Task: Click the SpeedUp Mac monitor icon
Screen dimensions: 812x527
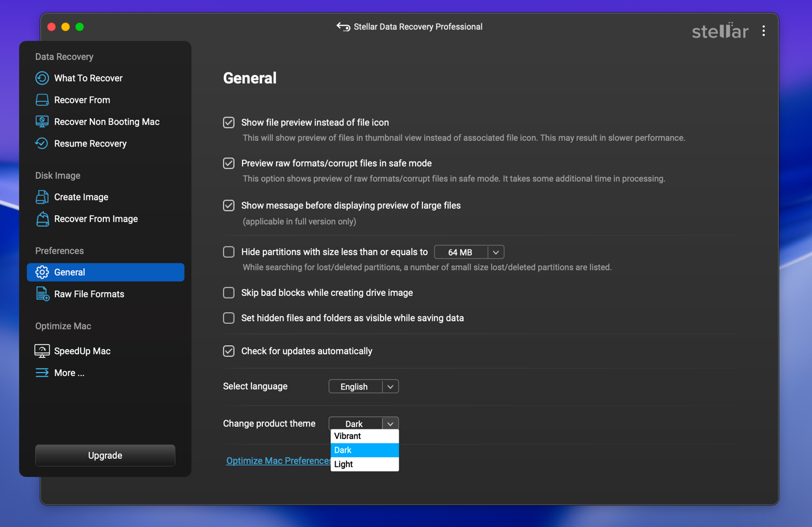Action: pos(42,351)
